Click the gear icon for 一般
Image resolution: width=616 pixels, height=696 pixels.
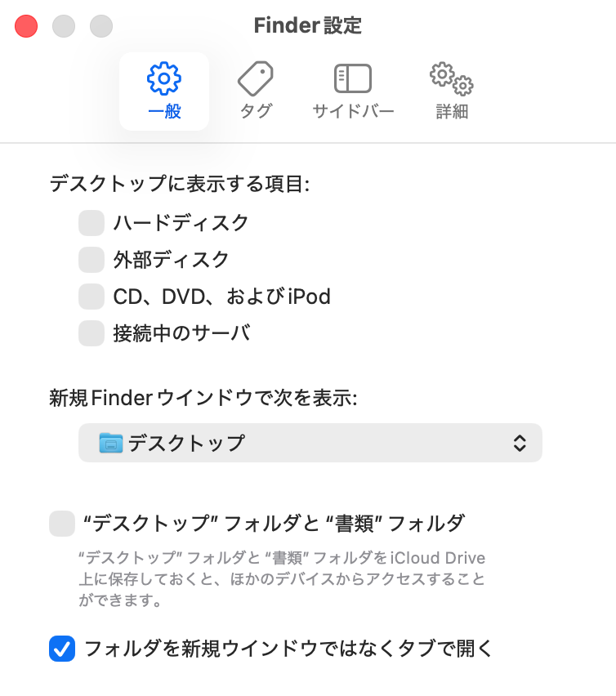pyautogui.click(x=164, y=78)
